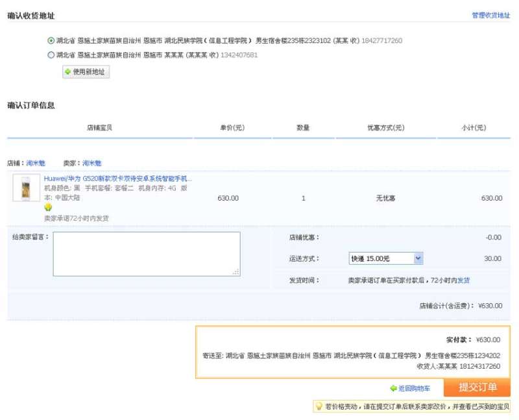This screenshot has width=519, height=420.
Task: Click the 使用新地址 button
Action: point(86,72)
